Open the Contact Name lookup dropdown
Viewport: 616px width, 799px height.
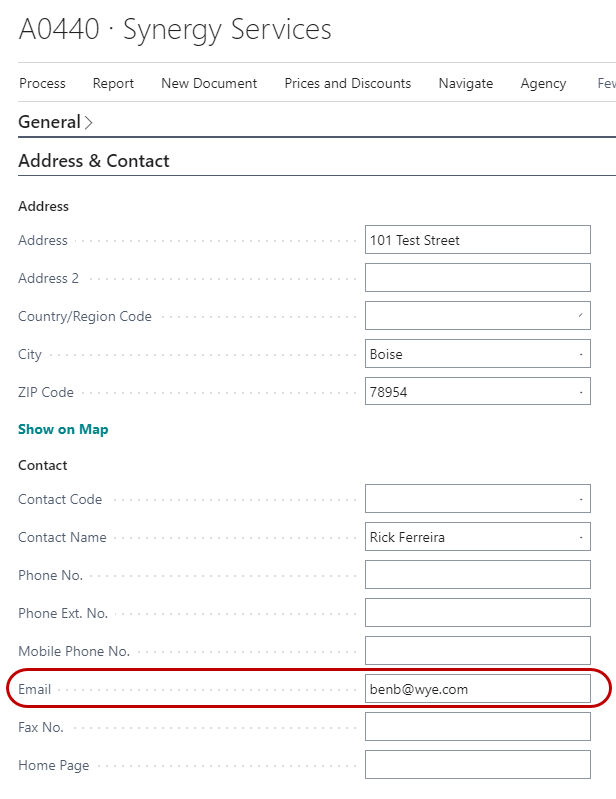point(581,537)
